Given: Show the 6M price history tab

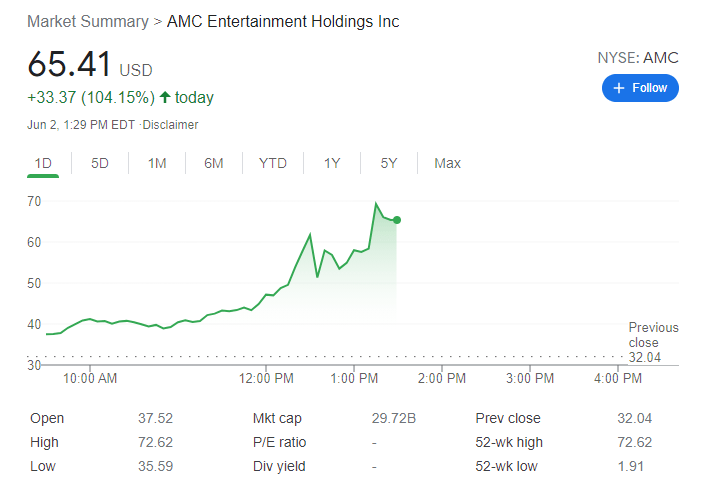Looking at the screenshot, I should [x=214, y=163].
